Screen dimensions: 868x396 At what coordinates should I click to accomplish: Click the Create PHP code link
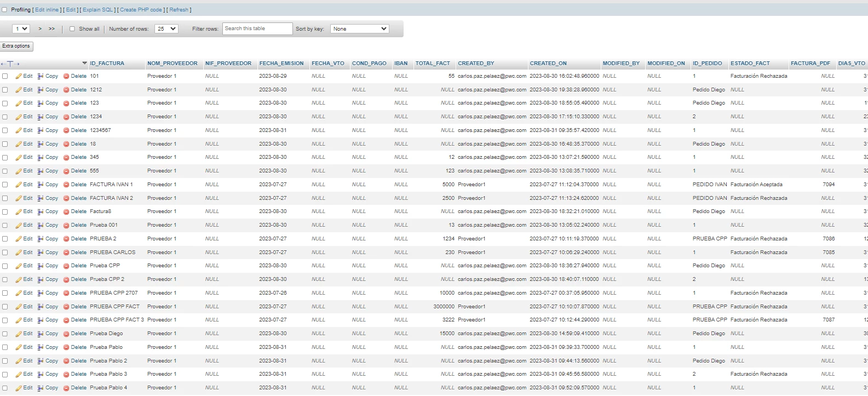tap(141, 10)
